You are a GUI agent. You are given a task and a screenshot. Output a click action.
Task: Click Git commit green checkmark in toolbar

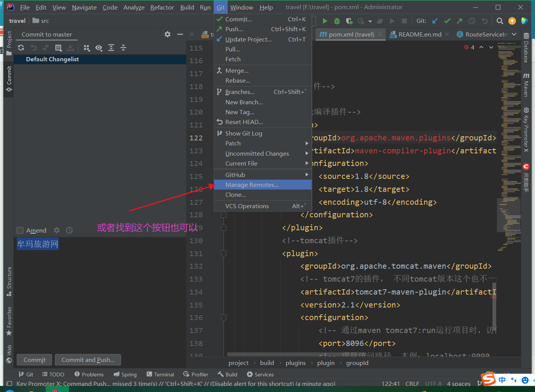447,21
